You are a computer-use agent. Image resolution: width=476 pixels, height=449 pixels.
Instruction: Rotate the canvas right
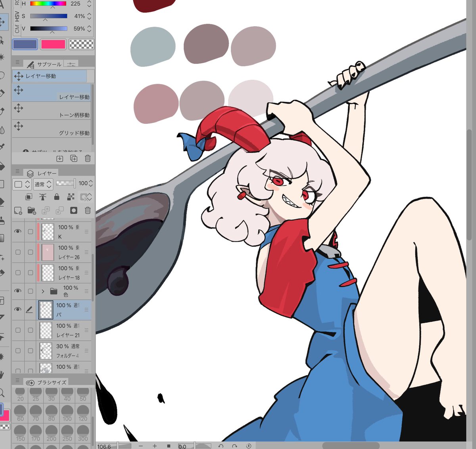(235, 446)
